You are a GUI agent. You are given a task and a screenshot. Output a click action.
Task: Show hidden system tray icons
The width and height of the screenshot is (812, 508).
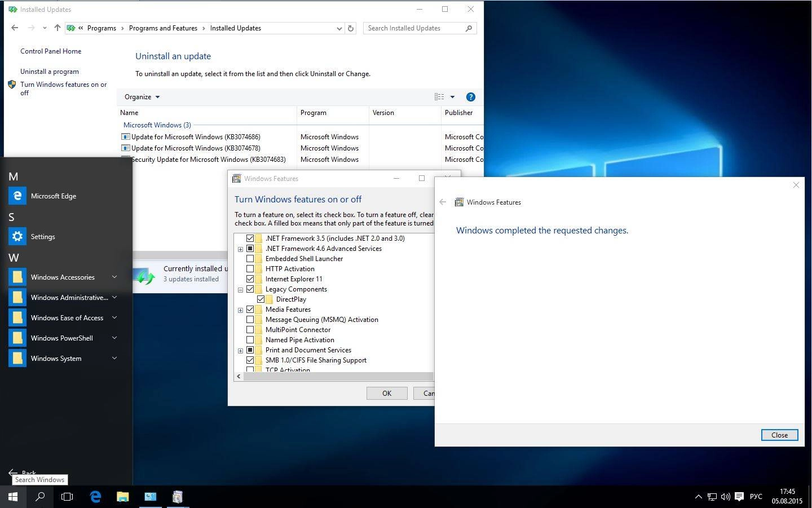click(x=698, y=497)
